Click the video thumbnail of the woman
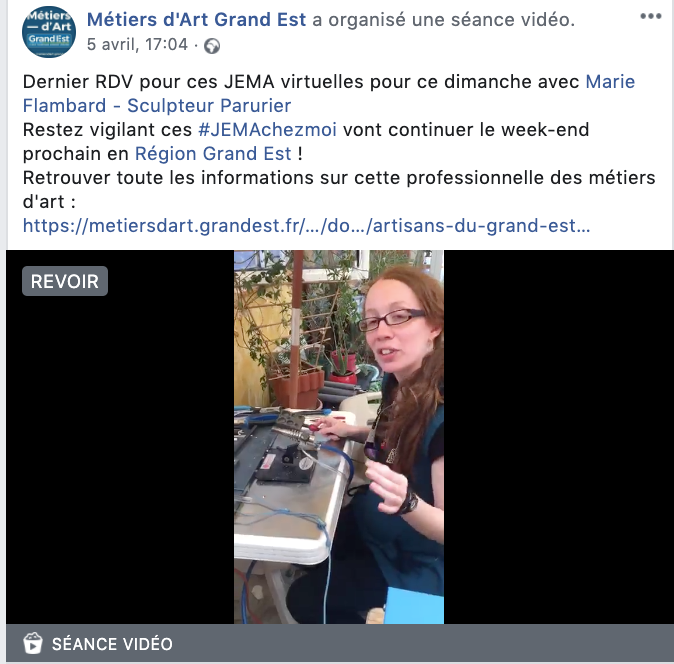This screenshot has width=674, height=664. [x=339, y=437]
